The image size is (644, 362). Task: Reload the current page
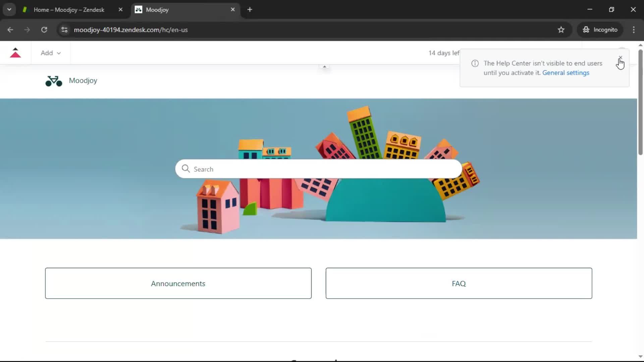(44, 30)
